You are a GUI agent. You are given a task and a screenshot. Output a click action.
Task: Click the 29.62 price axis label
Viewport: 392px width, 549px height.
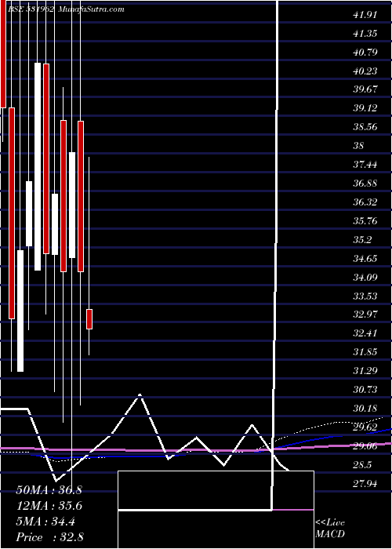(365, 427)
